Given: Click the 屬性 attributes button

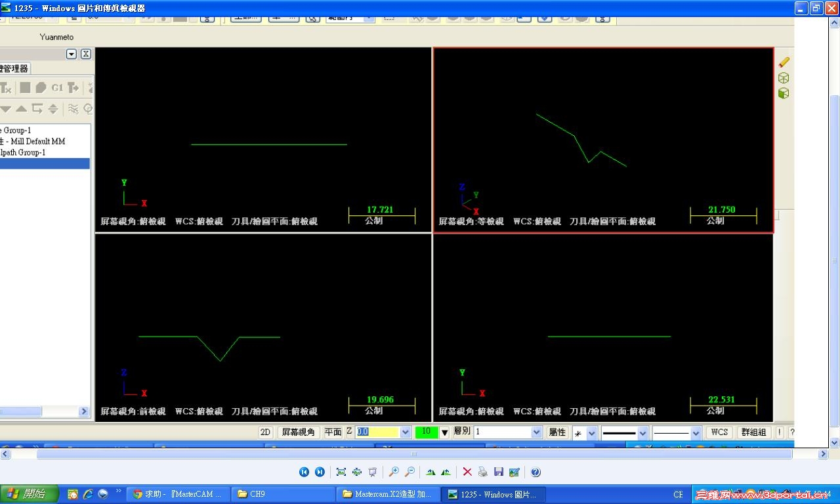Looking at the screenshot, I should coord(557,432).
